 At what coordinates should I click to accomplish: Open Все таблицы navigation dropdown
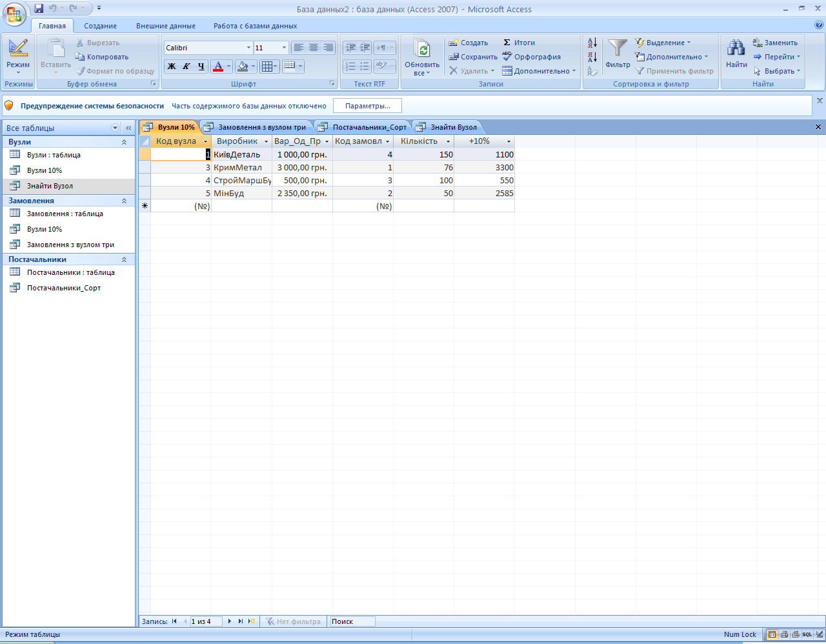click(116, 128)
